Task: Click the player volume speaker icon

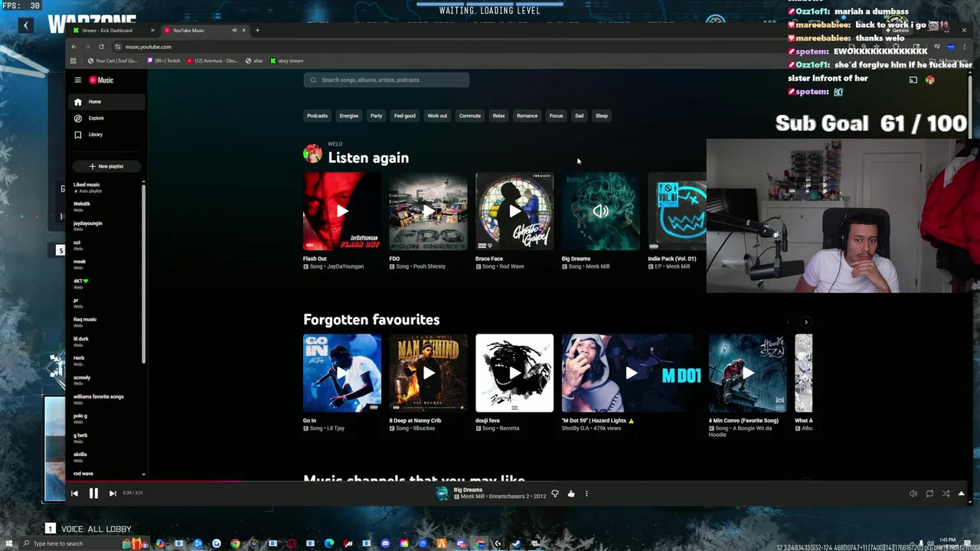Action: [913, 494]
